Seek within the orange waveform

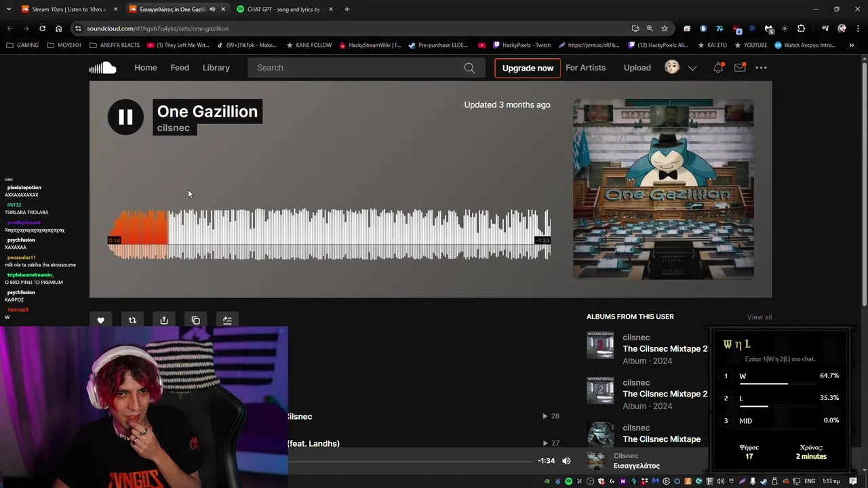138,234
